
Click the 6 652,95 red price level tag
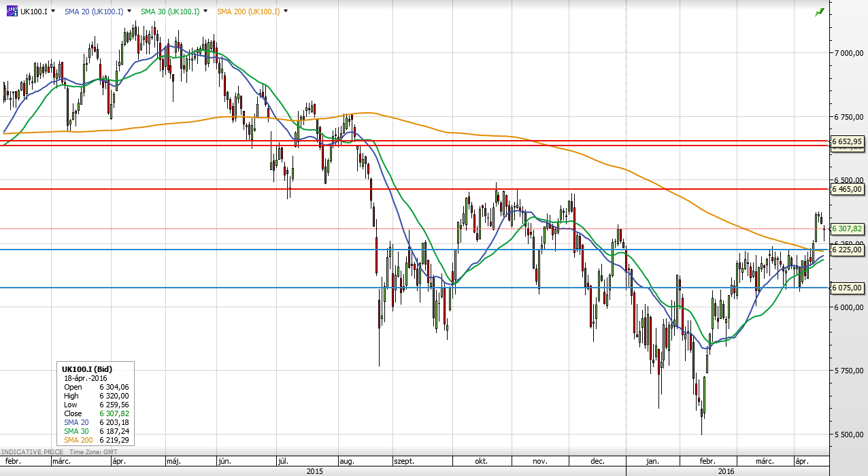pos(847,141)
